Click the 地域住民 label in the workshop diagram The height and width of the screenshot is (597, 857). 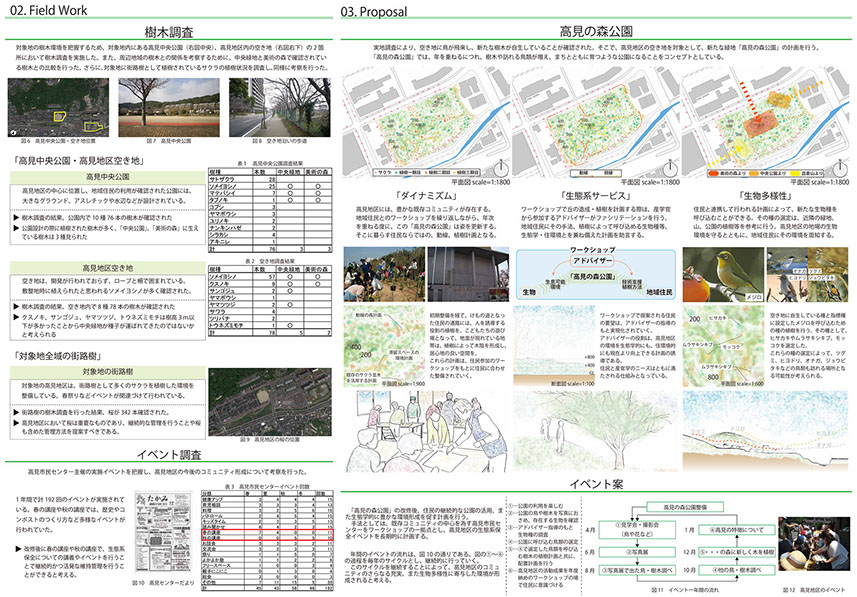pyautogui.click(x=659, y=292)
